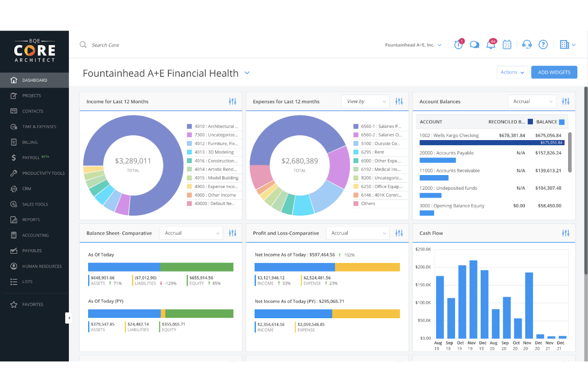Click the ADD WIDGETS button

(x=554, y=72)
